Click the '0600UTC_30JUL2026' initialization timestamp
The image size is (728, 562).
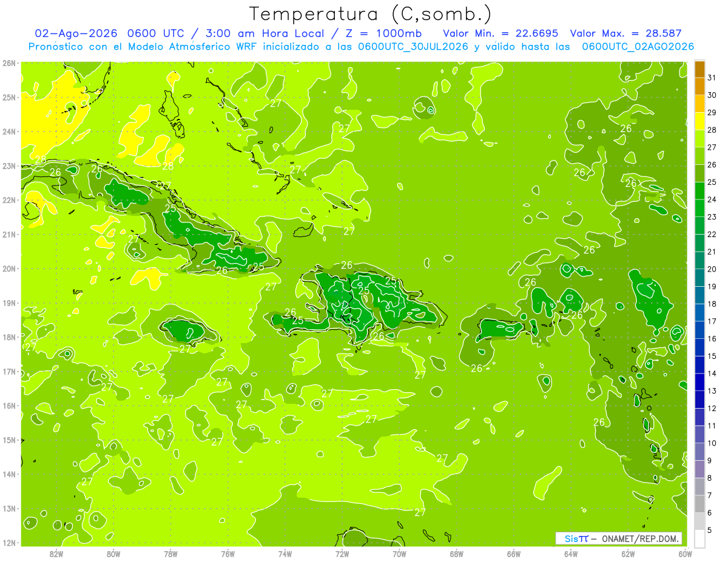coord(413,47)
